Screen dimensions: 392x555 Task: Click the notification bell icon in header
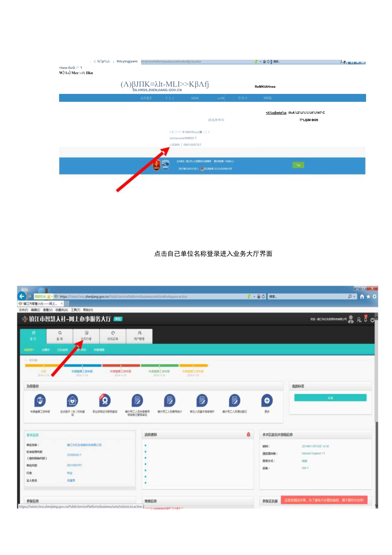(366, 319)
